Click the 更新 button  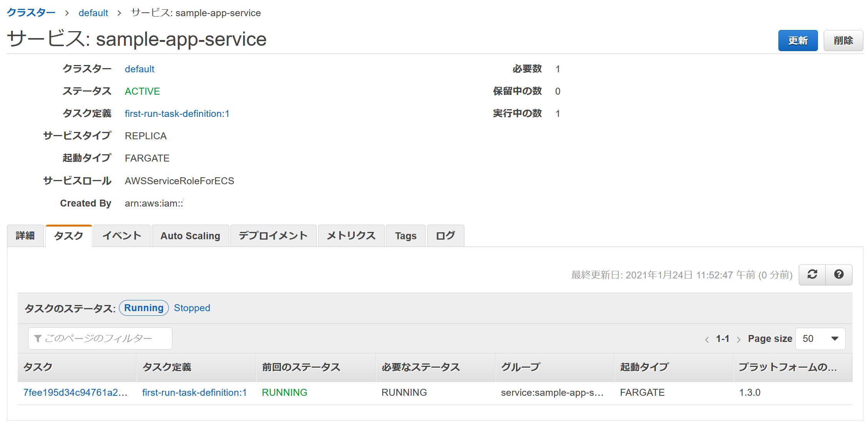(x=798, y=40)
